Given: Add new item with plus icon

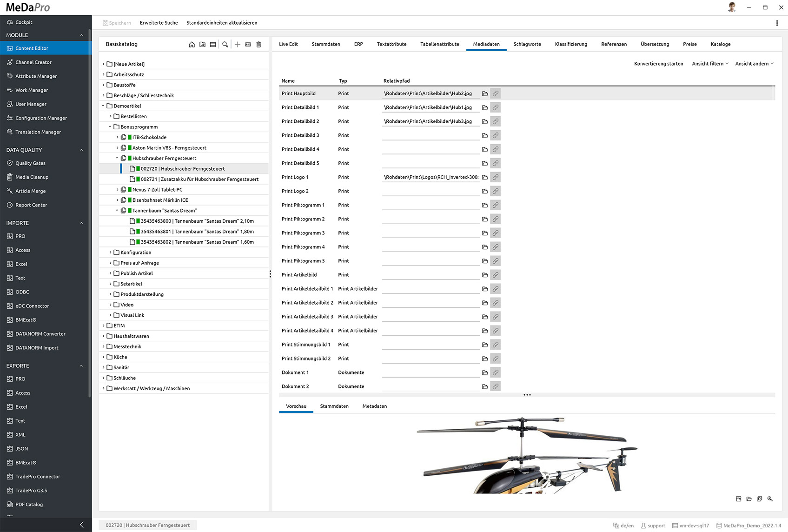Looking at the screenshot, I should [x=237, y=44].
